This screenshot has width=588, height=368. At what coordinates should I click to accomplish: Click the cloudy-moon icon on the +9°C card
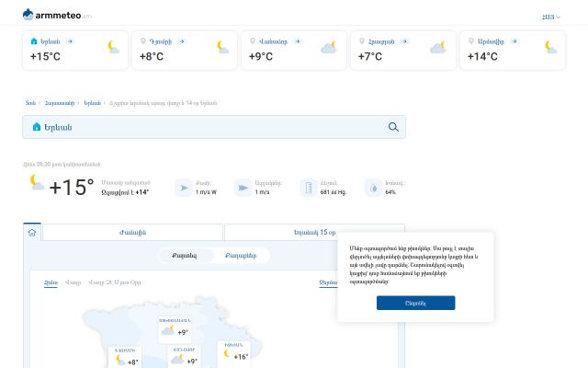tap(329, 47)
